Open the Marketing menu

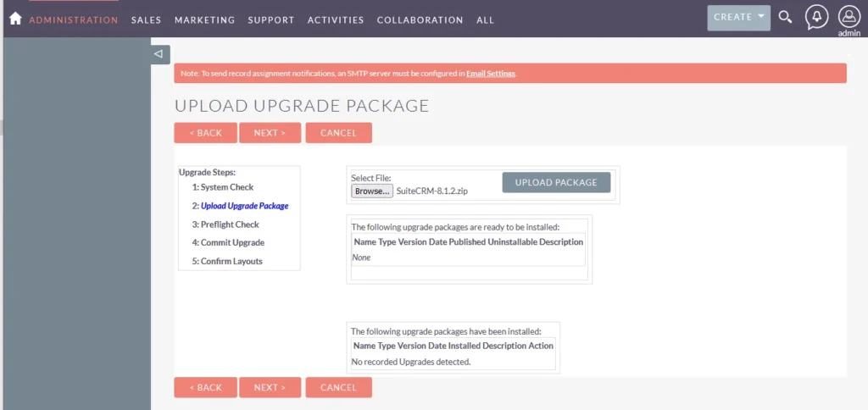pyautogui.click(x=204, y=19)
